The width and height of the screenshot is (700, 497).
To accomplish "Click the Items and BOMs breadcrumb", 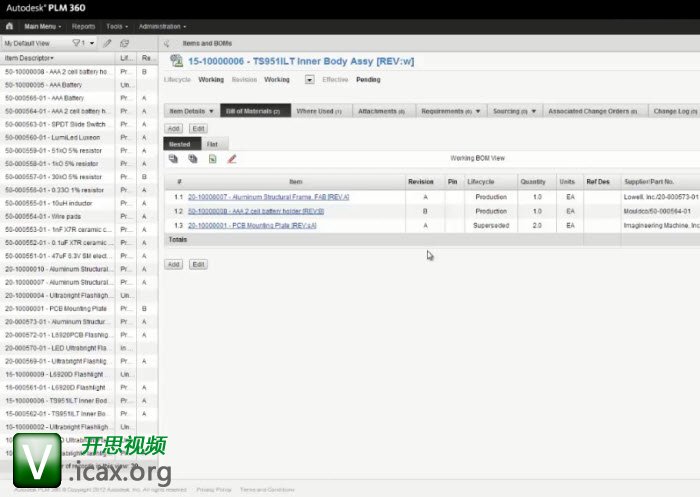I will (x=207, y=43).
